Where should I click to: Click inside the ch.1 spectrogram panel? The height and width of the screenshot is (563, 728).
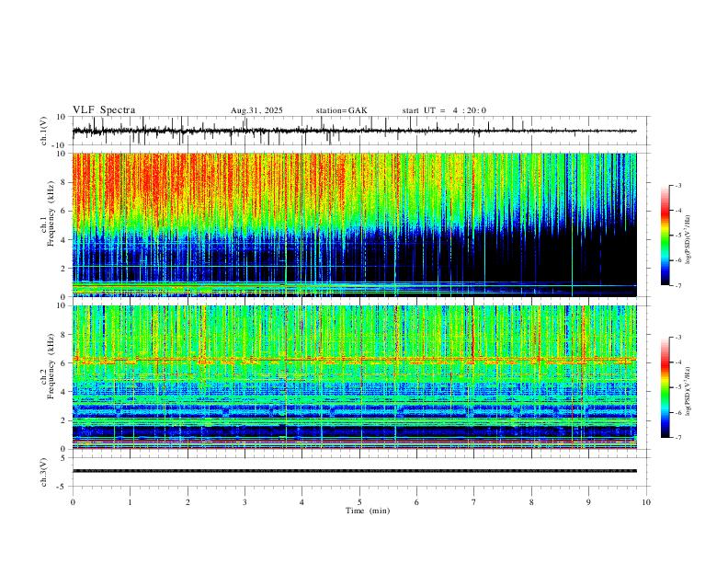[354, 224]
